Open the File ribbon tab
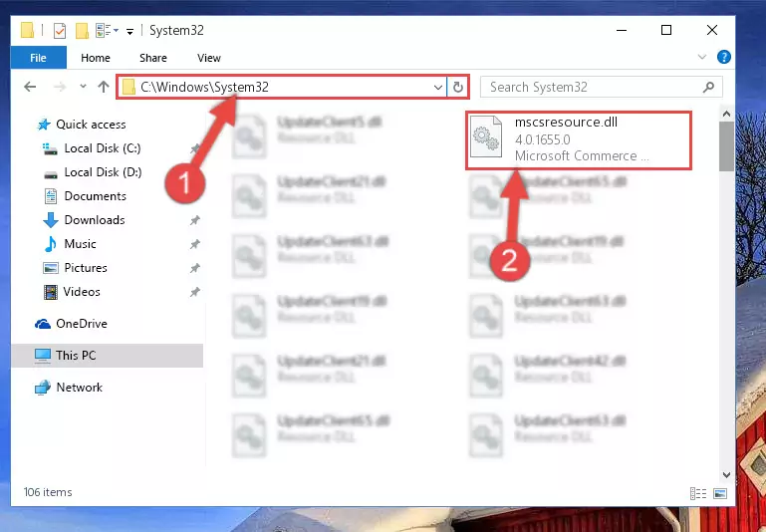This screenshot has height=532, width=766. 38,58
